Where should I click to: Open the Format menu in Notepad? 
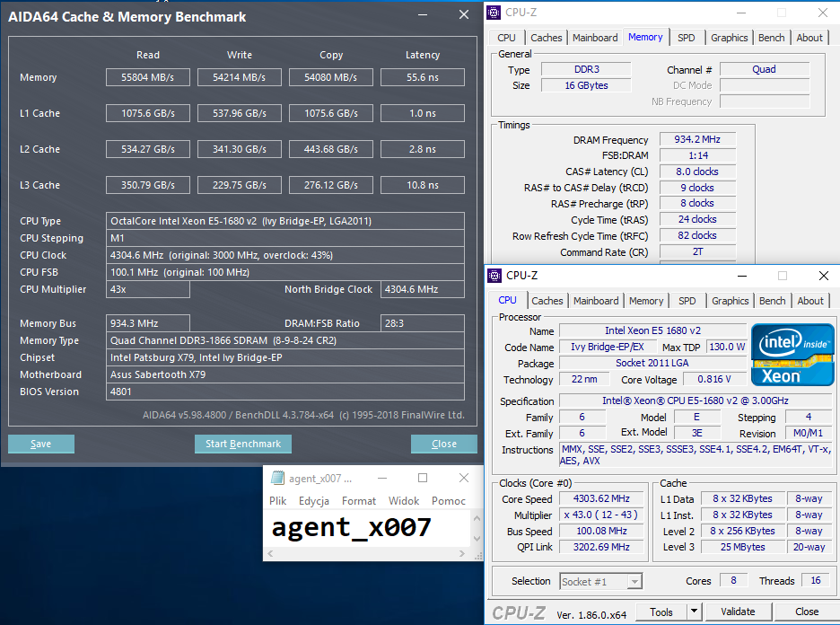tap(358, 501)
